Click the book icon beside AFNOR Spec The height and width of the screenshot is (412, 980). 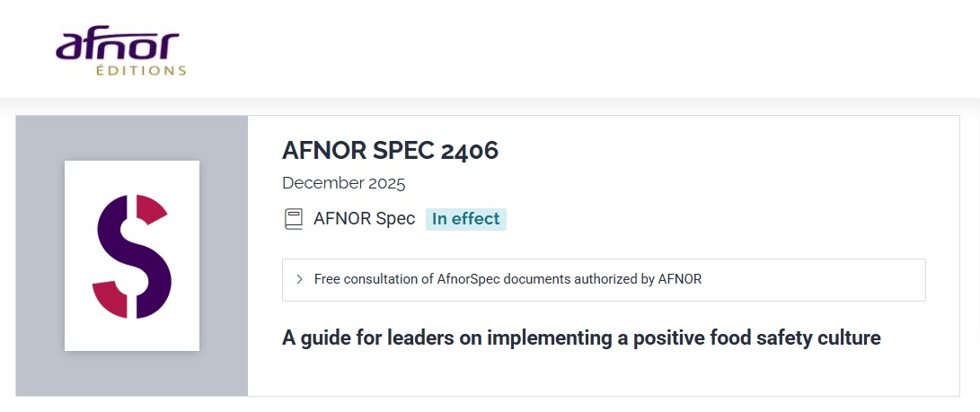pos(294,219)
